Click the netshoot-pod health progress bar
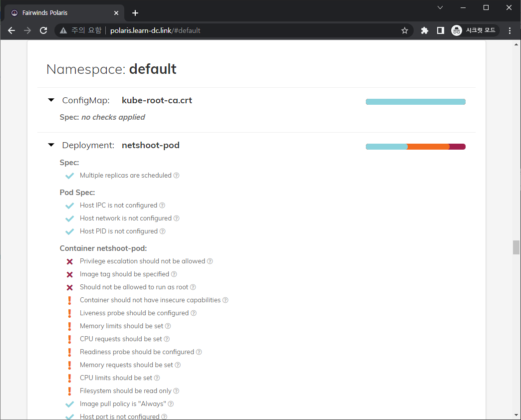Image resolution: width=521 pixels, height=420 pixels. coord(415,146)
